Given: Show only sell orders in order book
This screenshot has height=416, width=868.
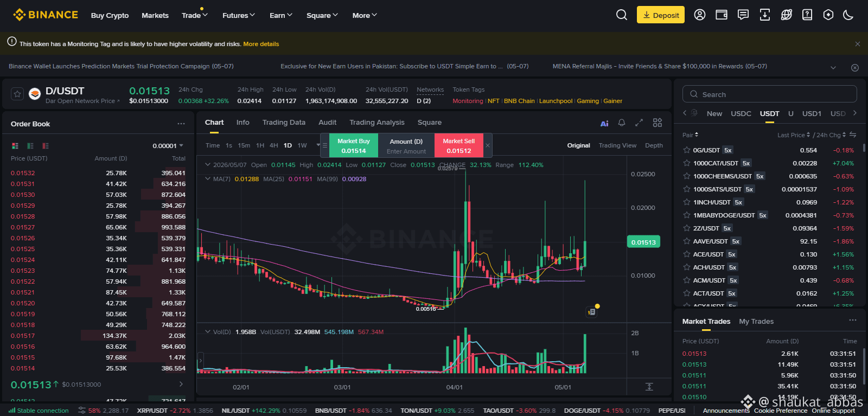Looking at the screenshot, I should pyautogui.click(x=46, y=146).
